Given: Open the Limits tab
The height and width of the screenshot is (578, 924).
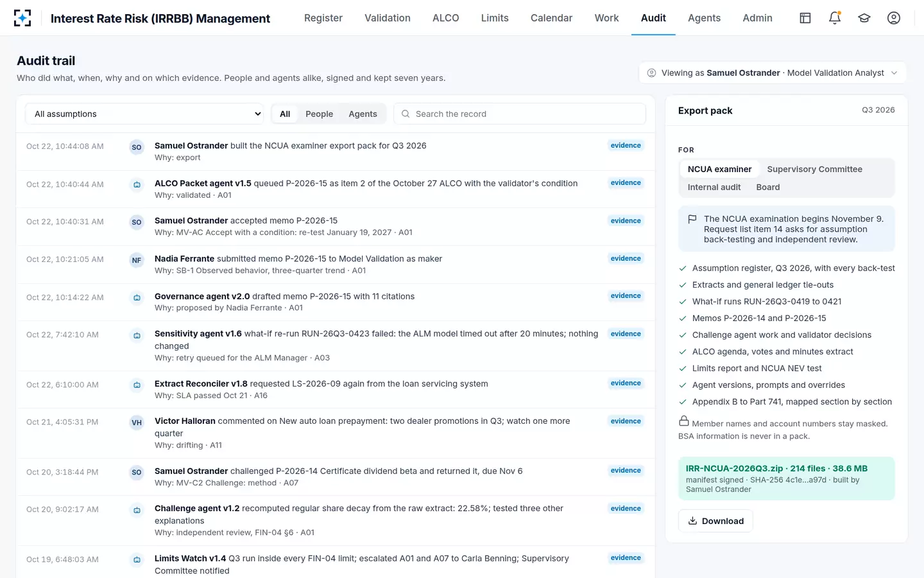Looking at the screenshot, I should point(495,18).
